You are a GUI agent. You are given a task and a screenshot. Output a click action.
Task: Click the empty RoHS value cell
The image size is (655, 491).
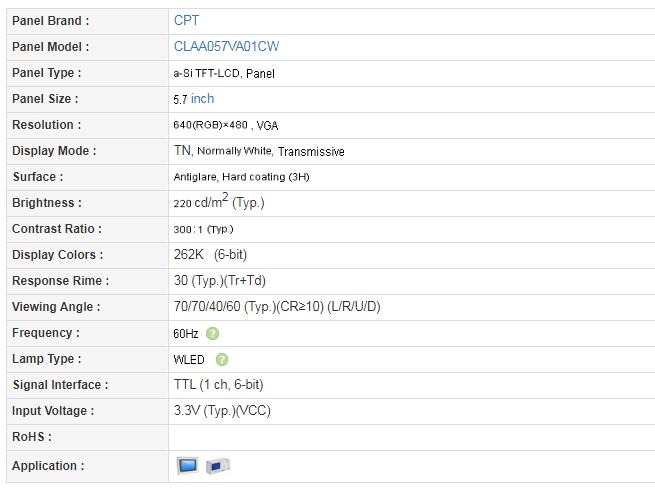tap(410, 437)
